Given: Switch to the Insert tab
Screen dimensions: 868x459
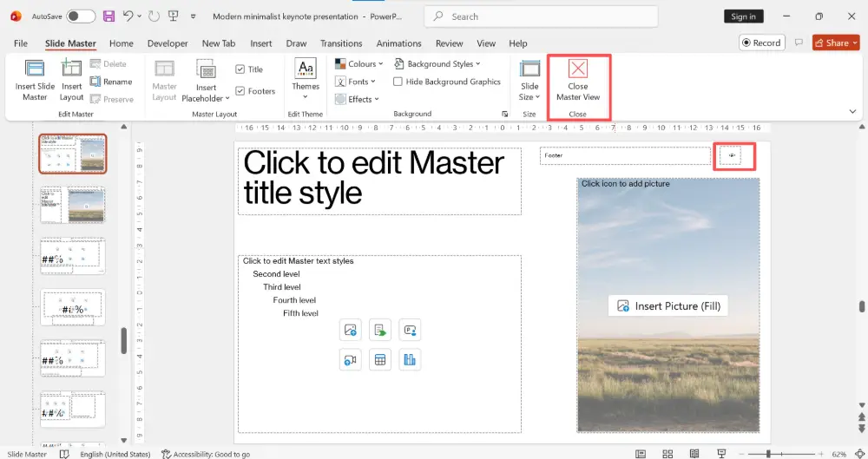Looking at the screenshot, I should tap(260, 43).
